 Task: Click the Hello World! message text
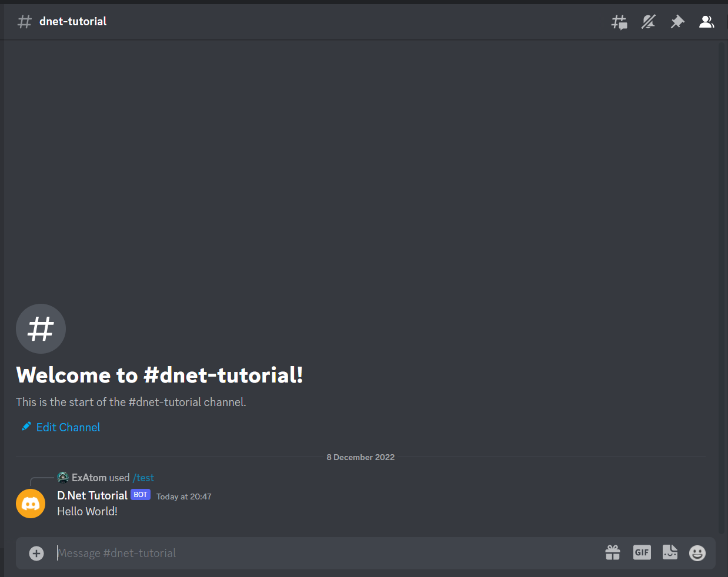pyautogui.click(x=87, y=511)
